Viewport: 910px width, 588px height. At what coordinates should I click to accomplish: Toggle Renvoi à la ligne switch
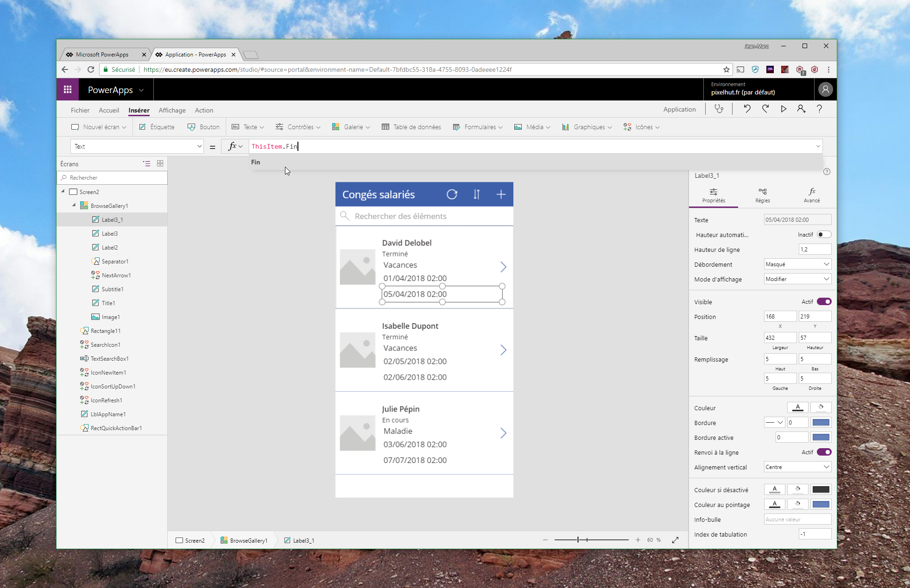(824, 452)
